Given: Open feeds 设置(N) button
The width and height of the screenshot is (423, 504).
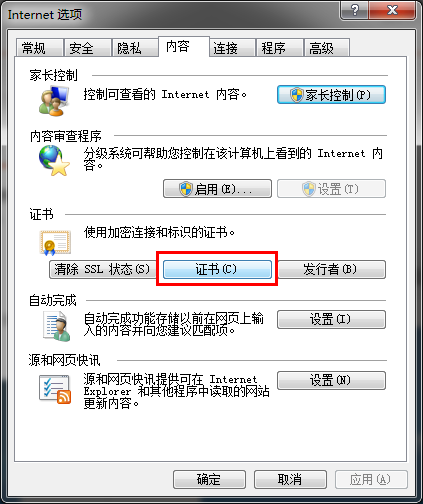Looking at the screenshot, I should coord(331,380).
